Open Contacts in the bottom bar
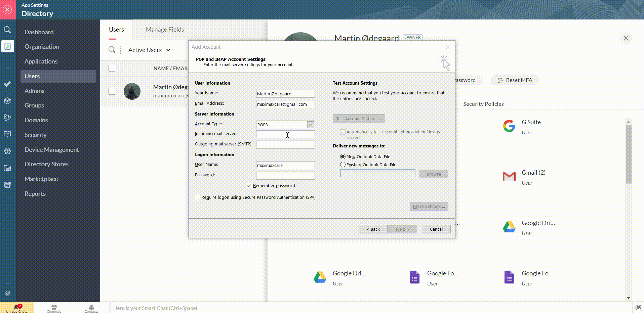The image size is (644, 313). tap(91, 307)
